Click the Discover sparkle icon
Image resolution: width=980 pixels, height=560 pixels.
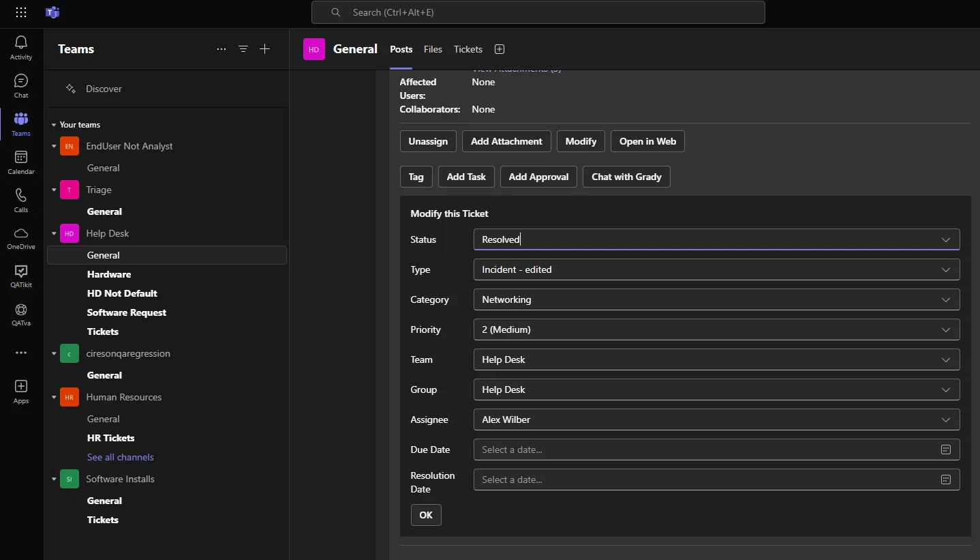[71, 89]
